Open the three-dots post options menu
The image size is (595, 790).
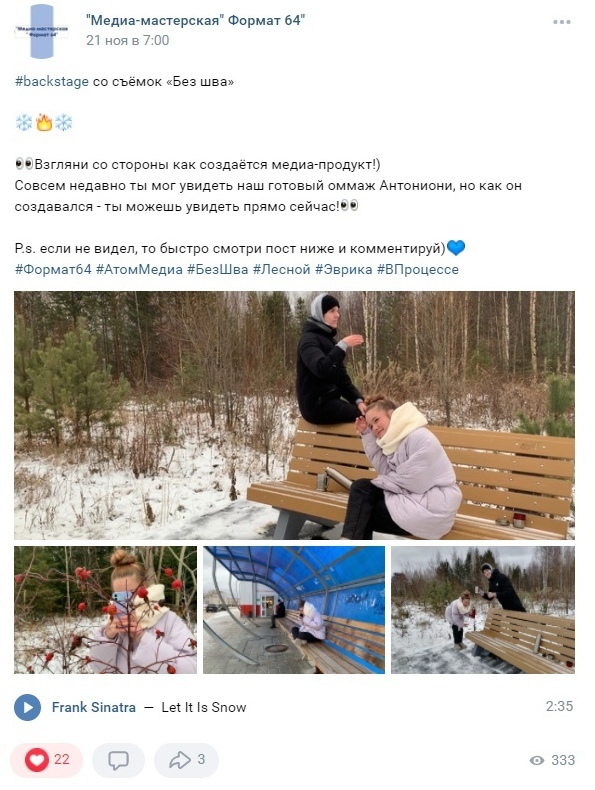pyautogui.click(x=561, y=22)
